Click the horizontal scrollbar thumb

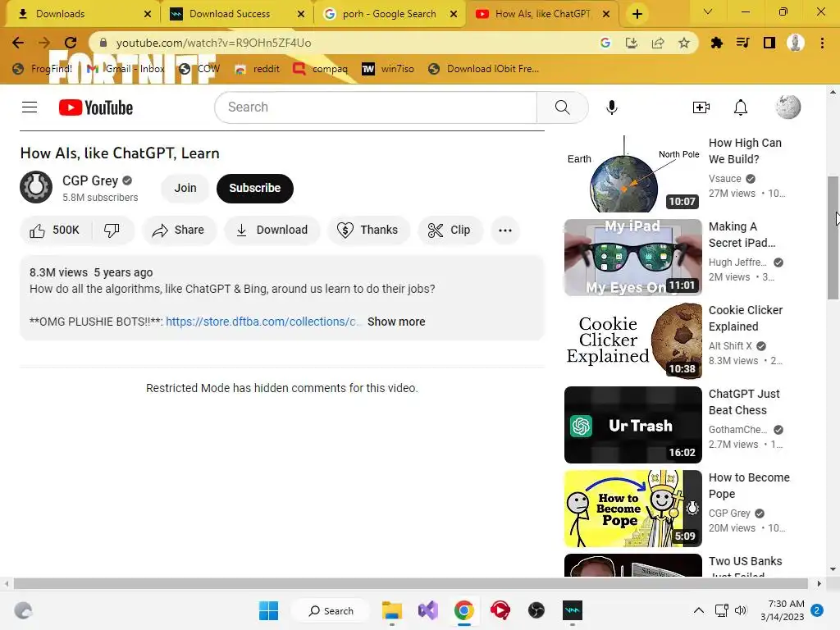[x=410, y=583]
